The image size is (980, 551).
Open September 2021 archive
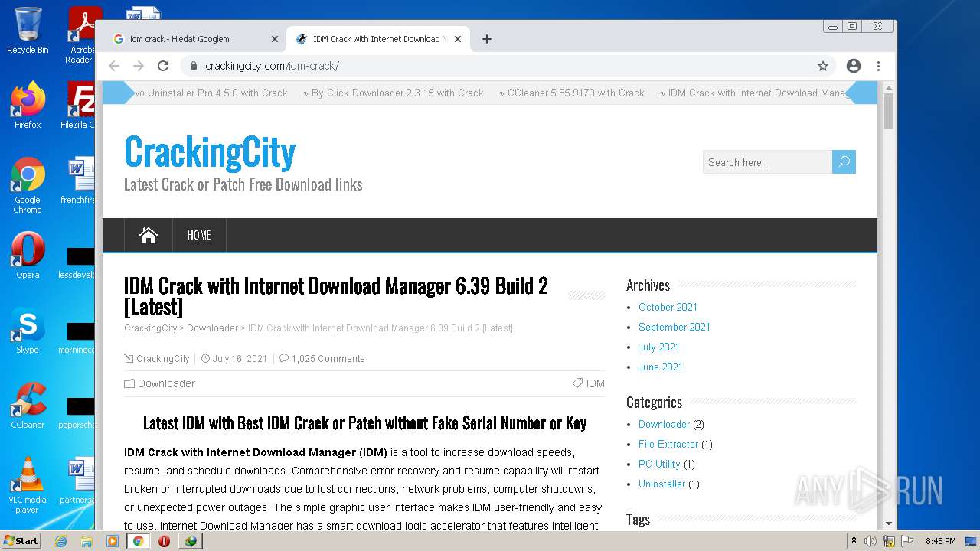[675, 327]
